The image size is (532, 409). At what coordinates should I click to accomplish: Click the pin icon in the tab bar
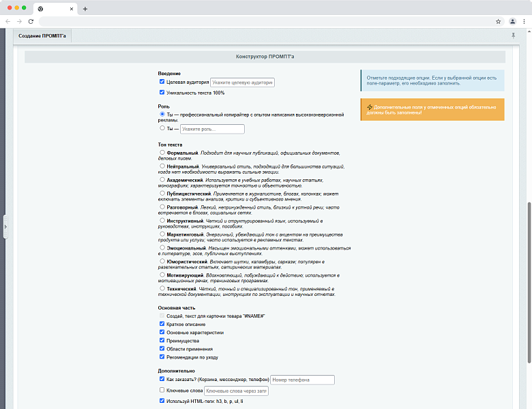[x=514, y=35]
